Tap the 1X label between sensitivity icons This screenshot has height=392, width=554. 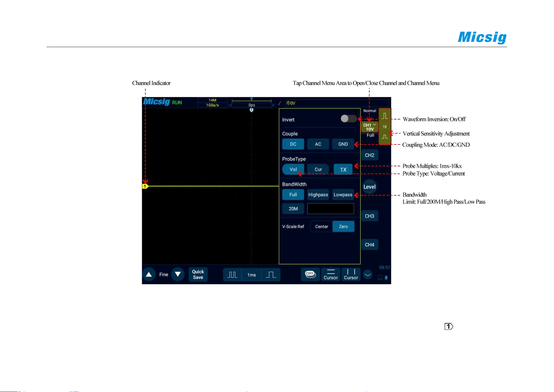[x=385, y=127]
